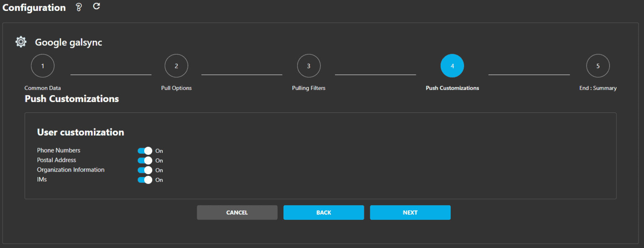The height and width of the screenshot is (248, 644).
Task: Toggle the IMs switch off
Action: (x=145, y=180)
